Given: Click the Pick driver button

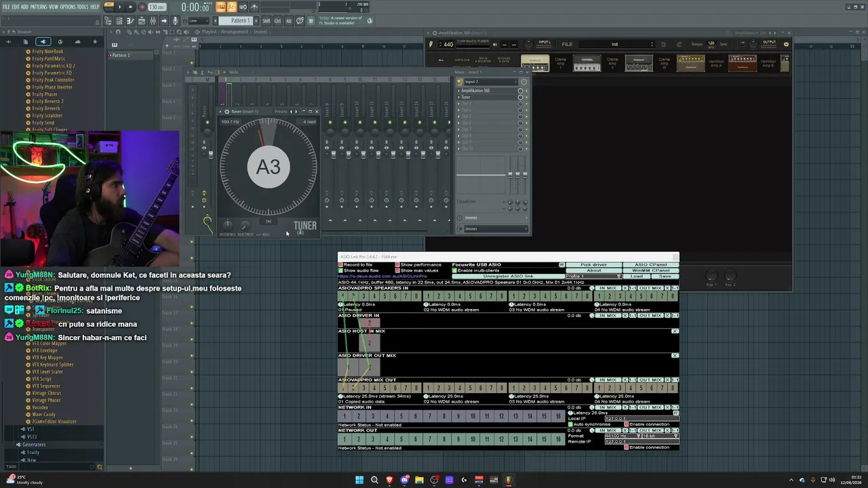Looking at the screenshot, I should coord(594,265).
